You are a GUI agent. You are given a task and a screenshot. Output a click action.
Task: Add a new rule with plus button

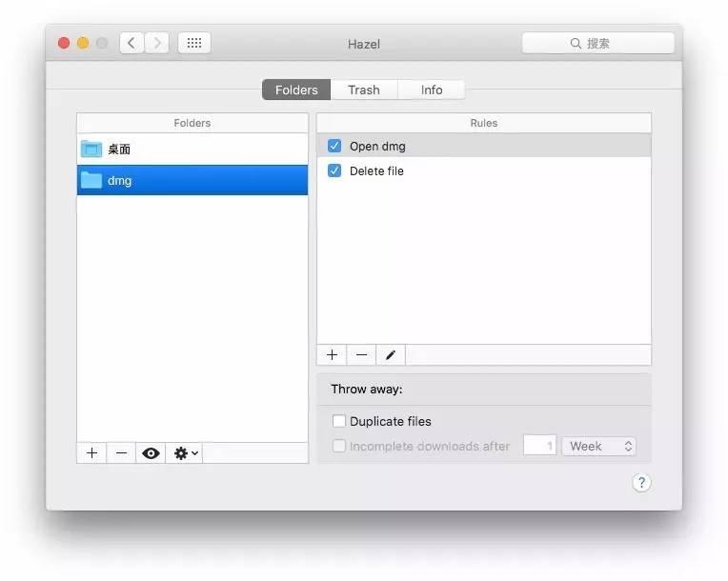332,355
